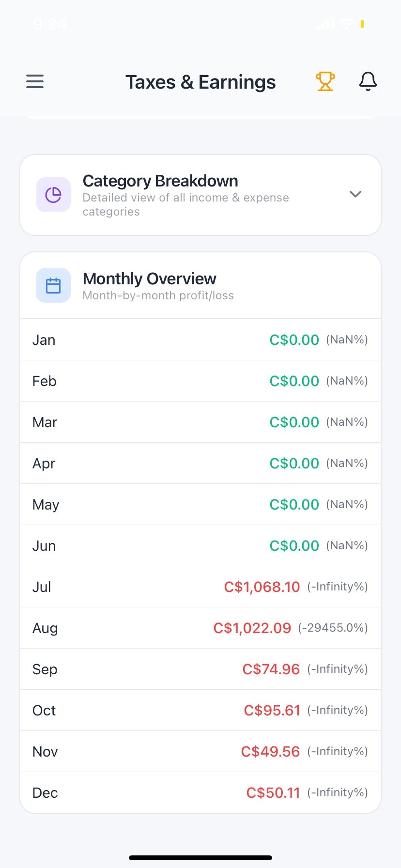Tap the Jul loss amount C$1,068.10
Image resolution: width=401 pixels, height=868 pixels.
262,587
